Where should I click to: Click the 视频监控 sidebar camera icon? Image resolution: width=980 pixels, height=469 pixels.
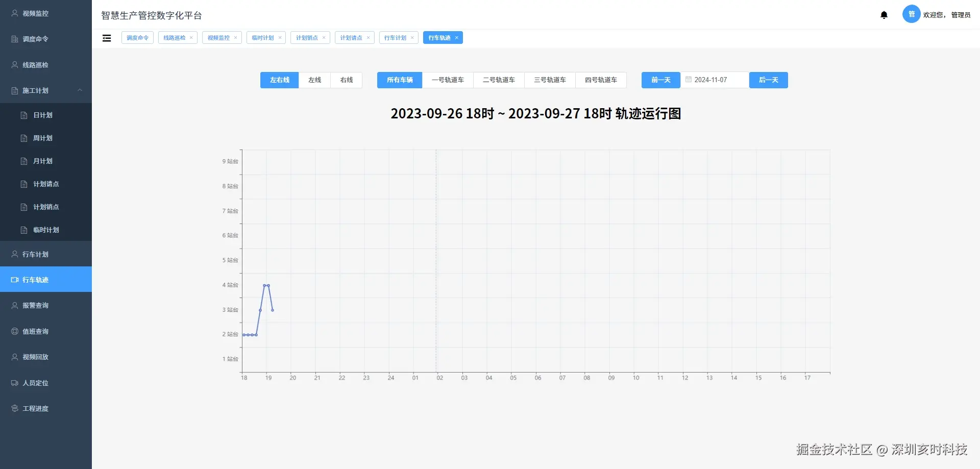pyautogui.click(x=15, y=13)
